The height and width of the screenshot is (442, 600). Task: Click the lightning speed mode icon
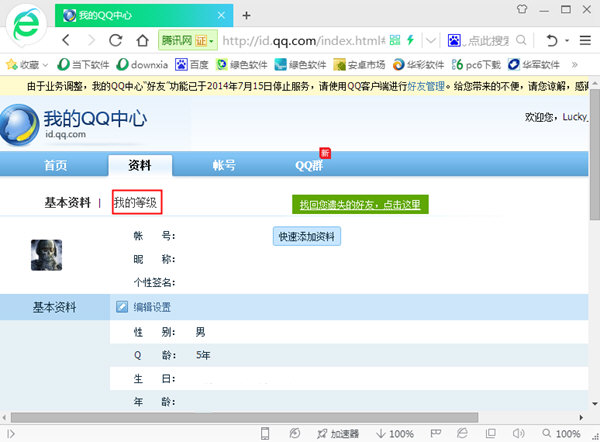(411, 40)
